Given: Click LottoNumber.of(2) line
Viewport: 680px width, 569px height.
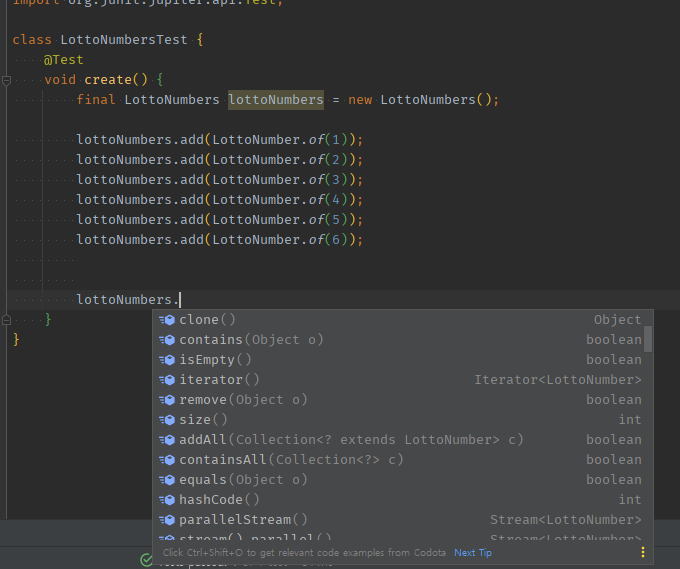Looking at the screenshot, I should pos(219,160).
